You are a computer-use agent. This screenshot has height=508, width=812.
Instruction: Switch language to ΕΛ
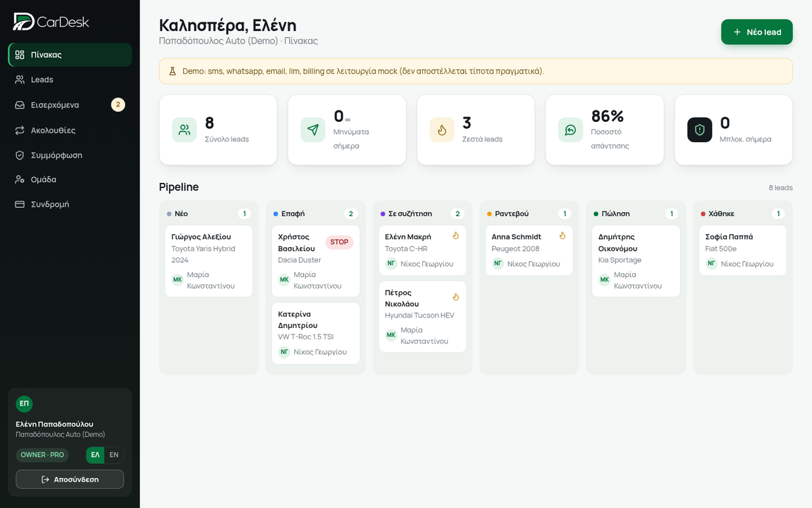[x=95, y=455]
